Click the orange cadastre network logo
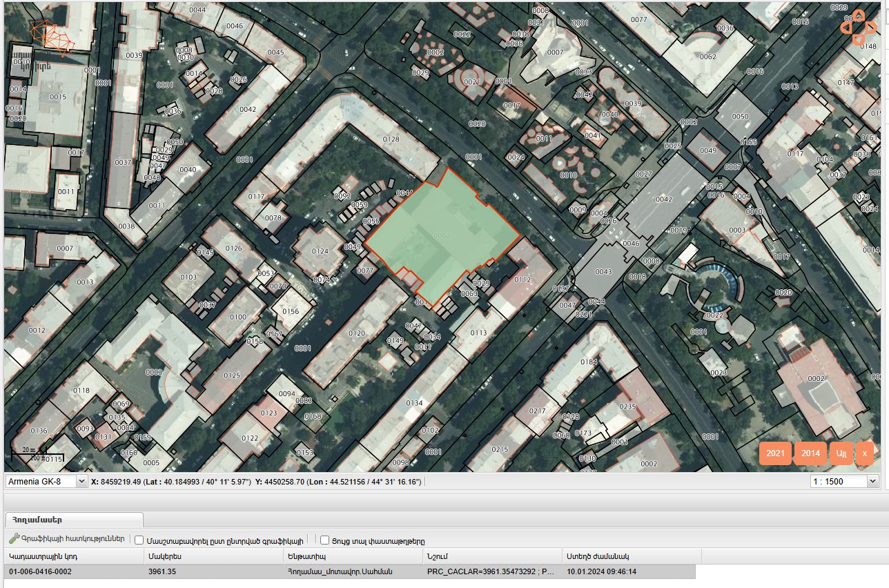889x588 pixels. (51, 34)
